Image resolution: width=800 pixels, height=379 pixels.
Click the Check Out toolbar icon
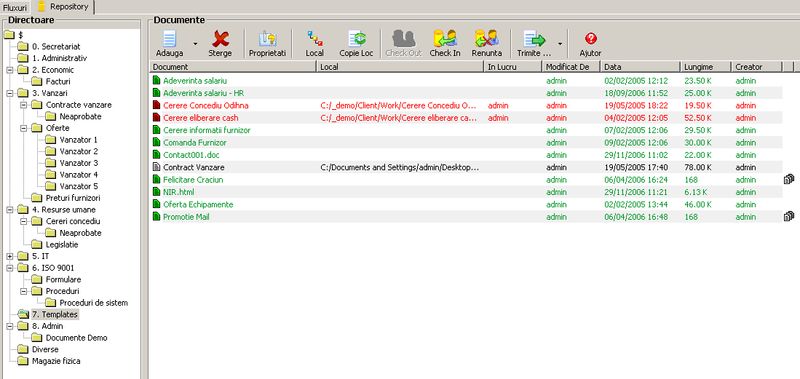[x=404, y=39]
